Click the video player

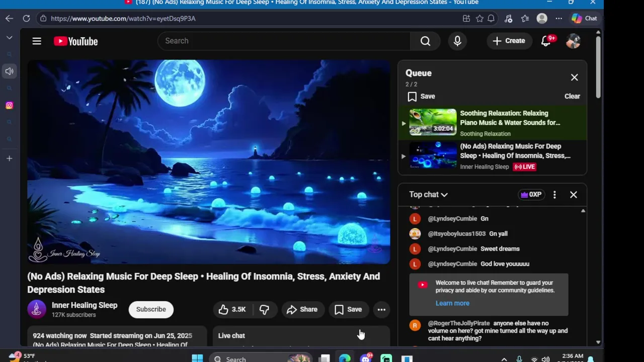(x=209, y=162)
